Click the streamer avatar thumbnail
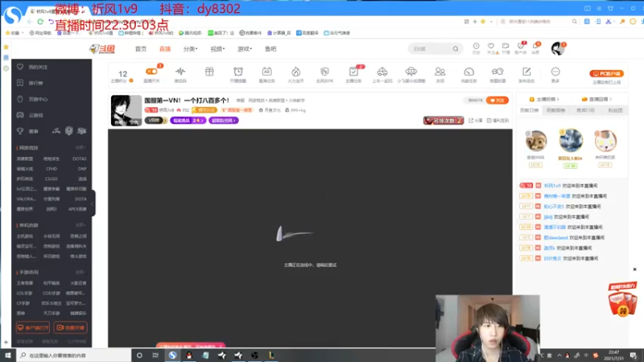644x362 pixels. pos(126,110)
